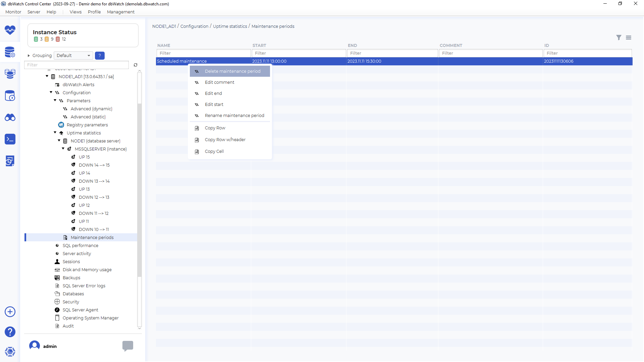This screenshot has height=362, width=644.
Task: Select Operating System Manager tree item
Action: pyautogui.click(x=91, y=318)
